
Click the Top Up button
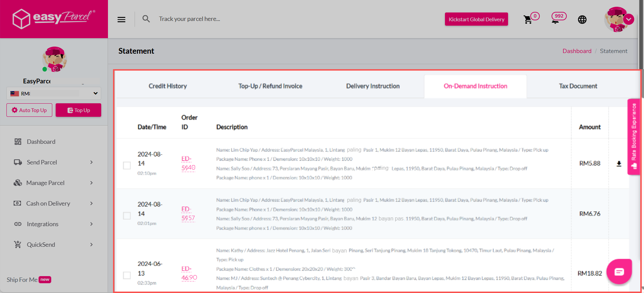(78, 110)
